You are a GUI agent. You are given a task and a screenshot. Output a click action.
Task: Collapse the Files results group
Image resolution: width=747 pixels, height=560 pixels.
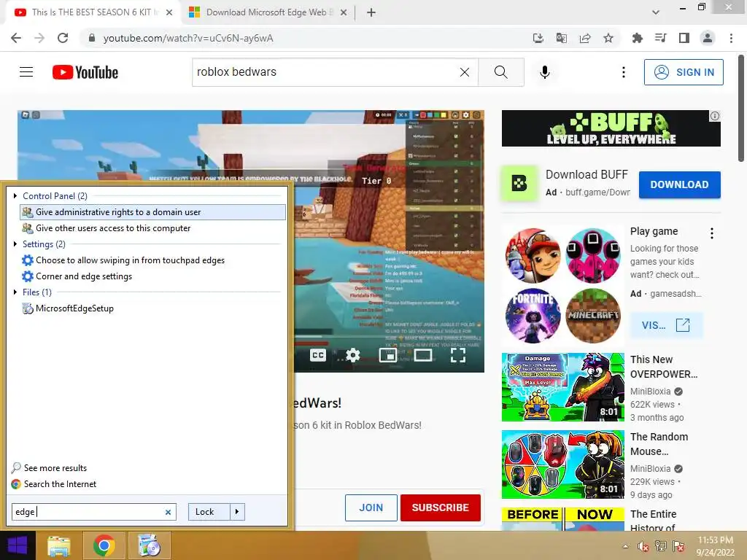[x=15, y=292]
